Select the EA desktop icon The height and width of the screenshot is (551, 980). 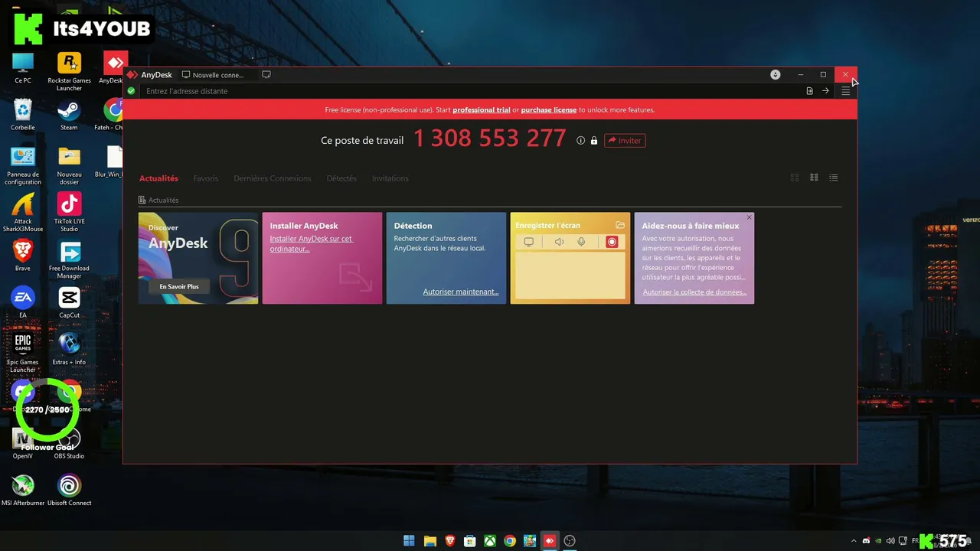pos(23,303)
